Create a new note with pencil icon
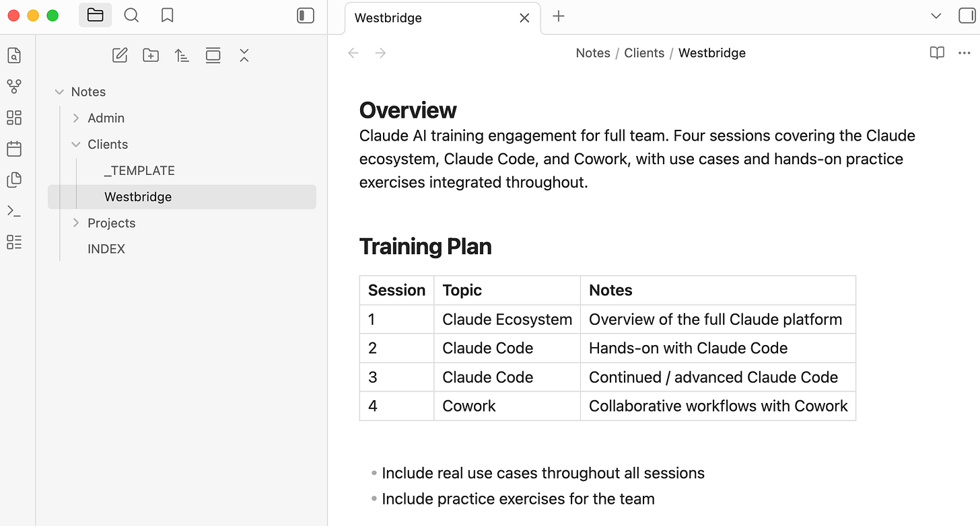980x526 pixels. click(120, 56)
